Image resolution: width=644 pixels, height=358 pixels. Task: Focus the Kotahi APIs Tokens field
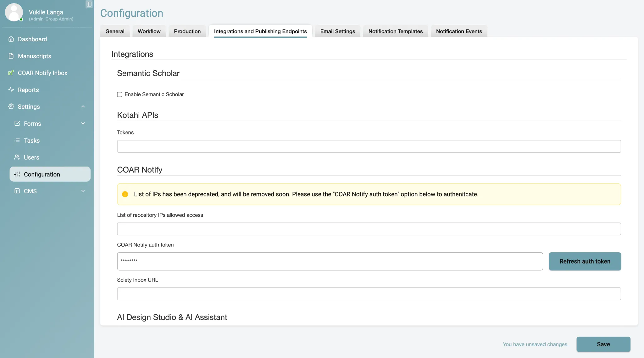click(x=369, y=146)
